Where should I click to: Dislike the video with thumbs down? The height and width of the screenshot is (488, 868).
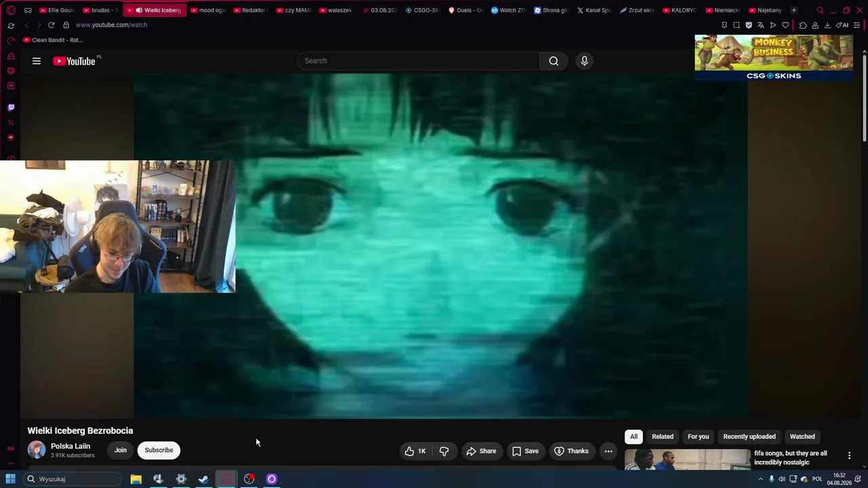pos(444,451)
